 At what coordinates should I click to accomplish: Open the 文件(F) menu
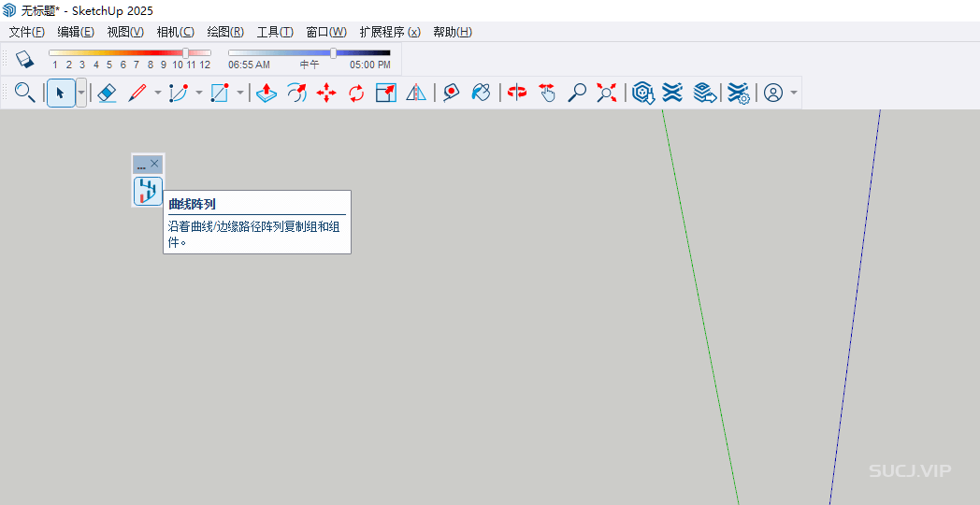27,32
